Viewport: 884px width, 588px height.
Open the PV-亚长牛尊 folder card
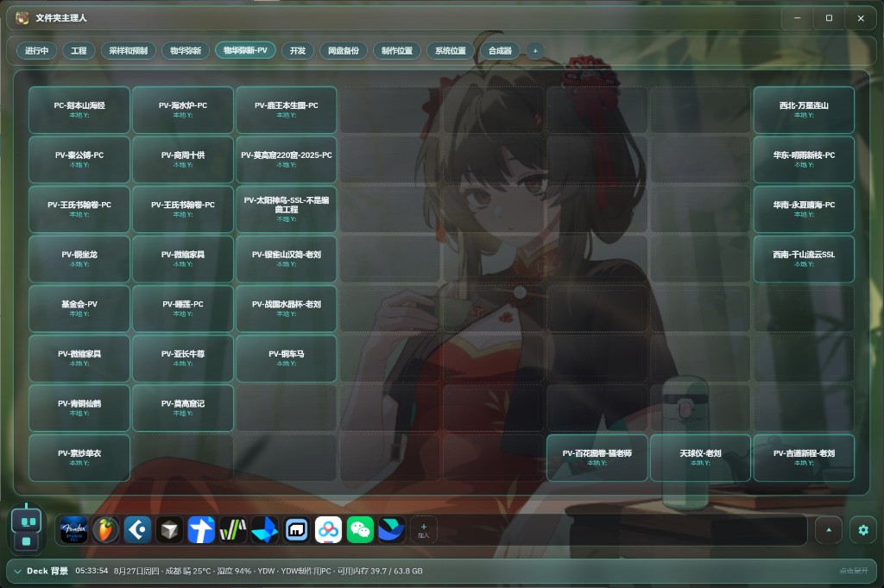[183, 358]
